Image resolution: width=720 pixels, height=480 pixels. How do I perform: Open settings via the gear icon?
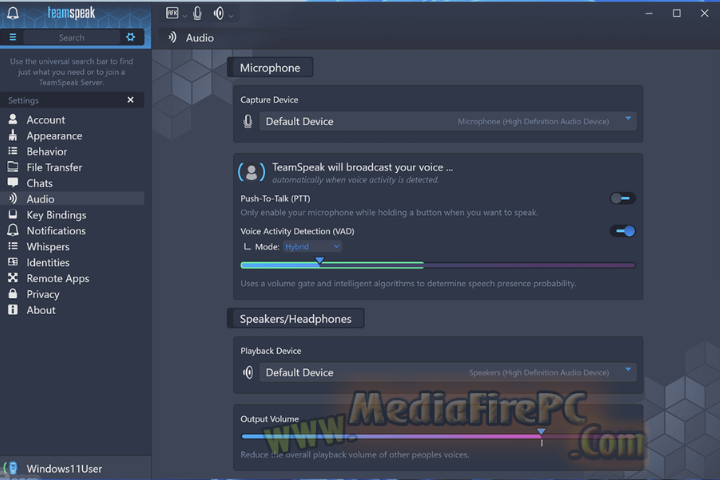pyautogui.click(x=130, y=37)
